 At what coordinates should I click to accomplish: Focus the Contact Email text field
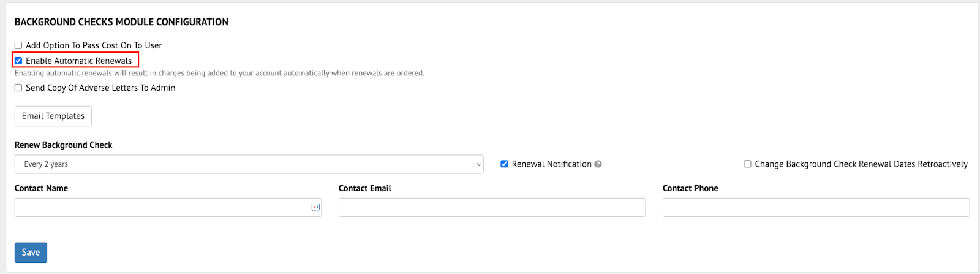tap(492, 207)
